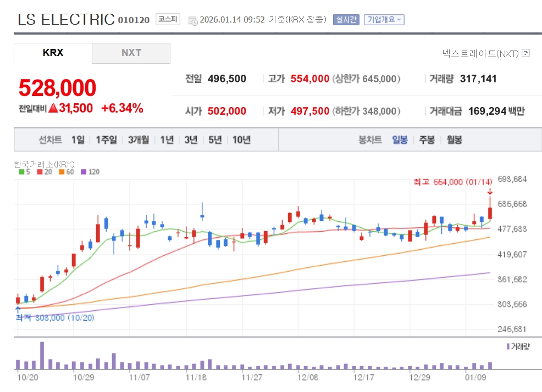Click the 최고 554,000 (01/14) chart label
This screenshot has width=542, height=392.
click(x=453, y=182)
